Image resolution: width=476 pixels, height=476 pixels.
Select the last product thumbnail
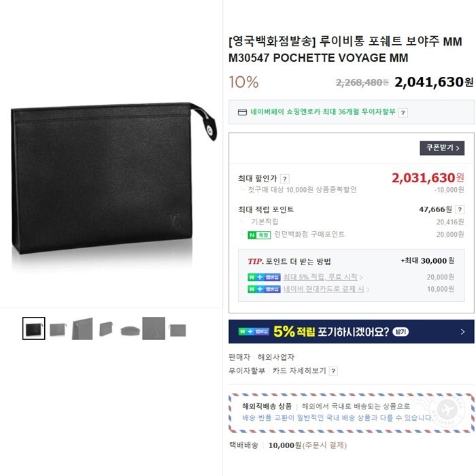(178, 330)
